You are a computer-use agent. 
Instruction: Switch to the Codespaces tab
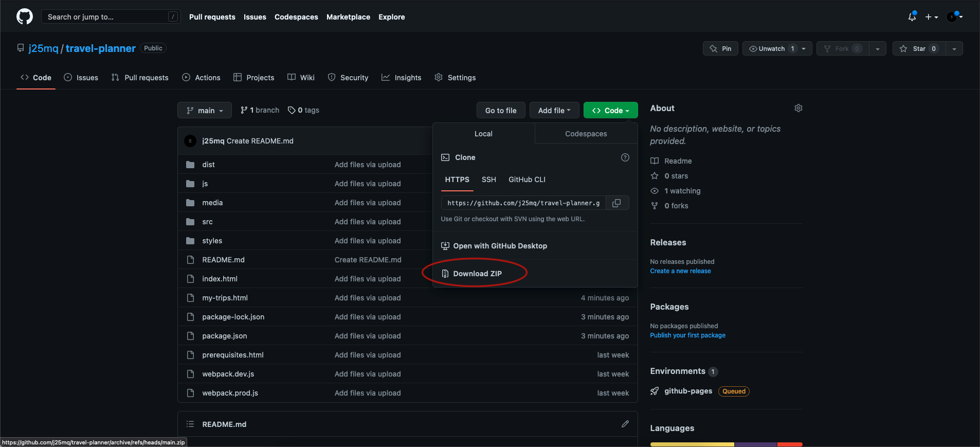(586, 134)
